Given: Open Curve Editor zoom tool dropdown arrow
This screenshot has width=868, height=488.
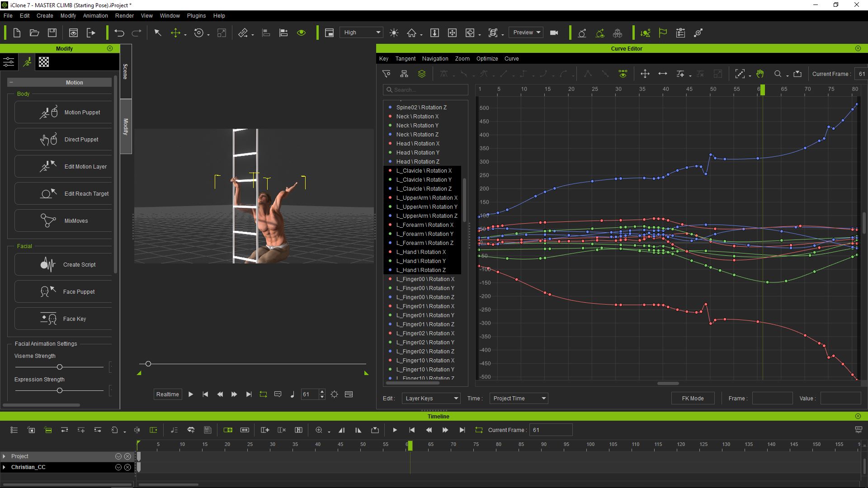Looking at the screenshot, I should click(x=787, y=75).
